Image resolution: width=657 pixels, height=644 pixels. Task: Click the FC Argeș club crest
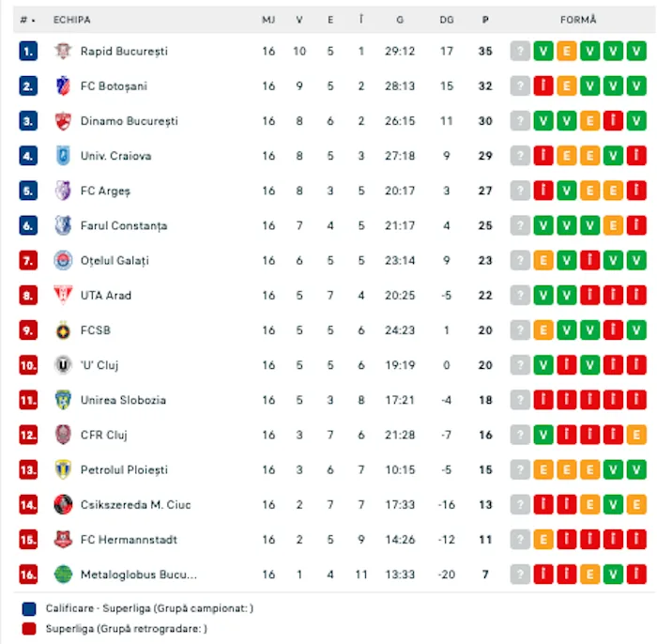click(x=63, y=191)
